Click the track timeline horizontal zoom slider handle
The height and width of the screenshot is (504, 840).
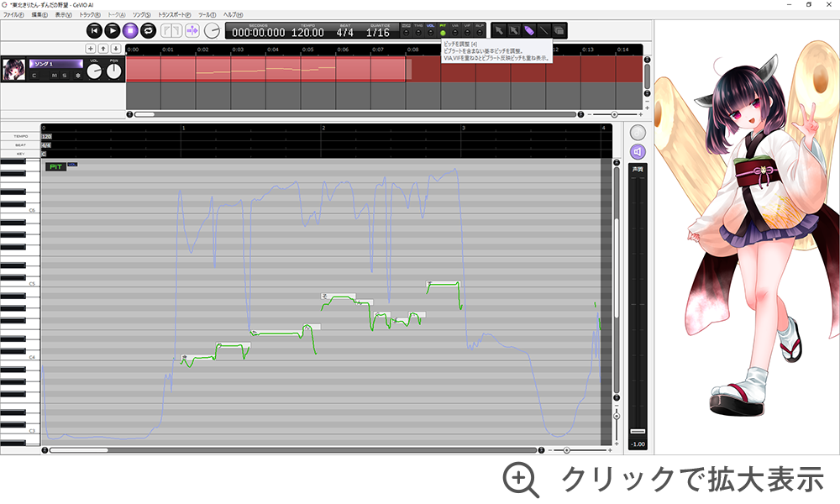tap(614, 114)
